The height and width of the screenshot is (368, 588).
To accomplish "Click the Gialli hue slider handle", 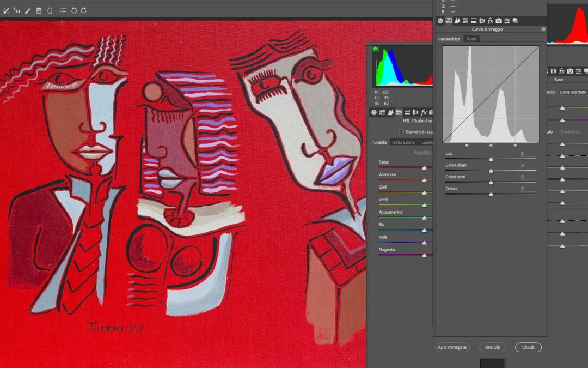I will pos(425,192).
